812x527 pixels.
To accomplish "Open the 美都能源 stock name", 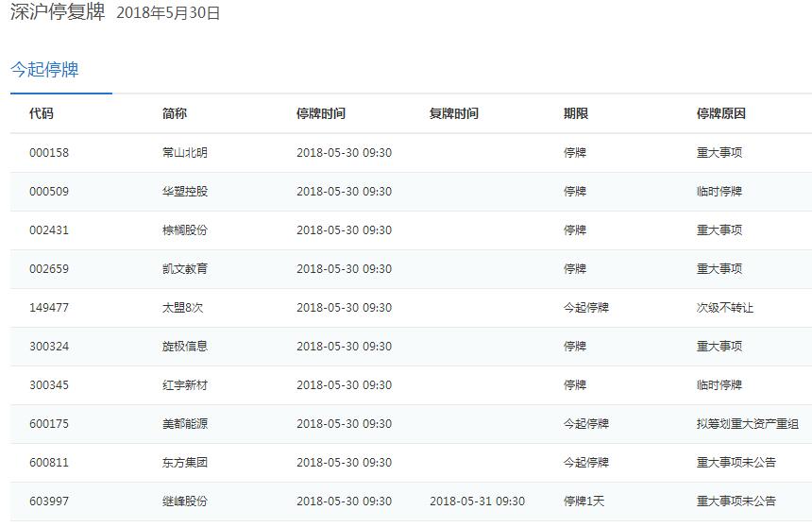I will (x=185, y=424).
